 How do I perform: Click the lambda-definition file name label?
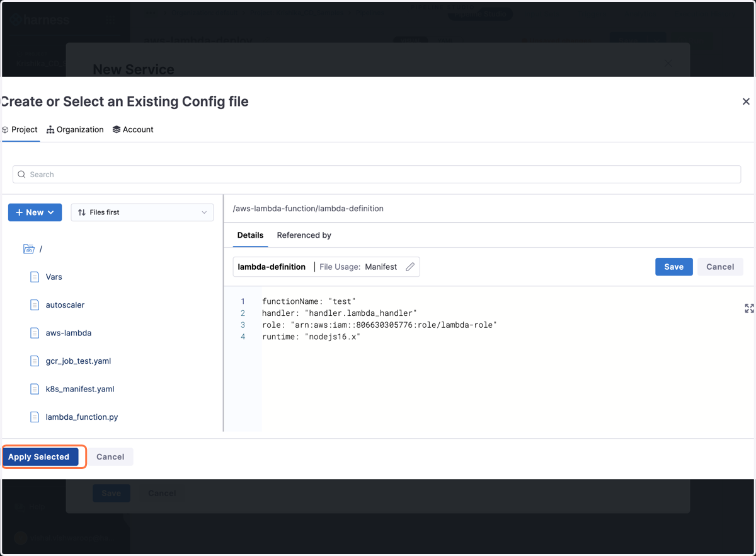[x=272, y=267]
